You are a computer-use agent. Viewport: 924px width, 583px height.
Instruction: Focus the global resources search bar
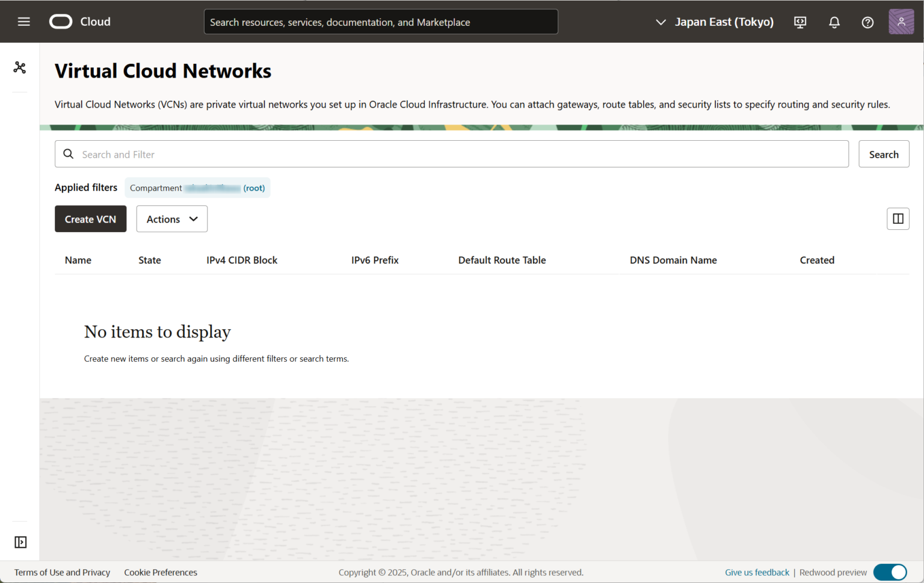tap(380, 22)
